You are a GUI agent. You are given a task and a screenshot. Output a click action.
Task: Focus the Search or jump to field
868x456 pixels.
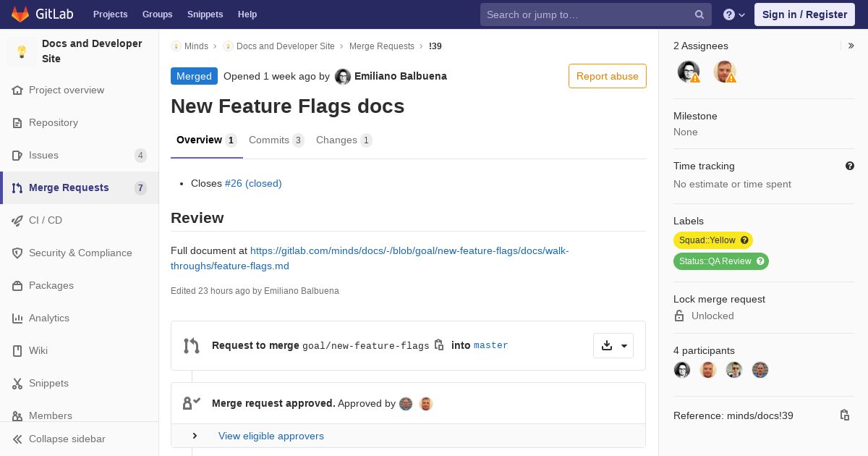tap(586, 14)
